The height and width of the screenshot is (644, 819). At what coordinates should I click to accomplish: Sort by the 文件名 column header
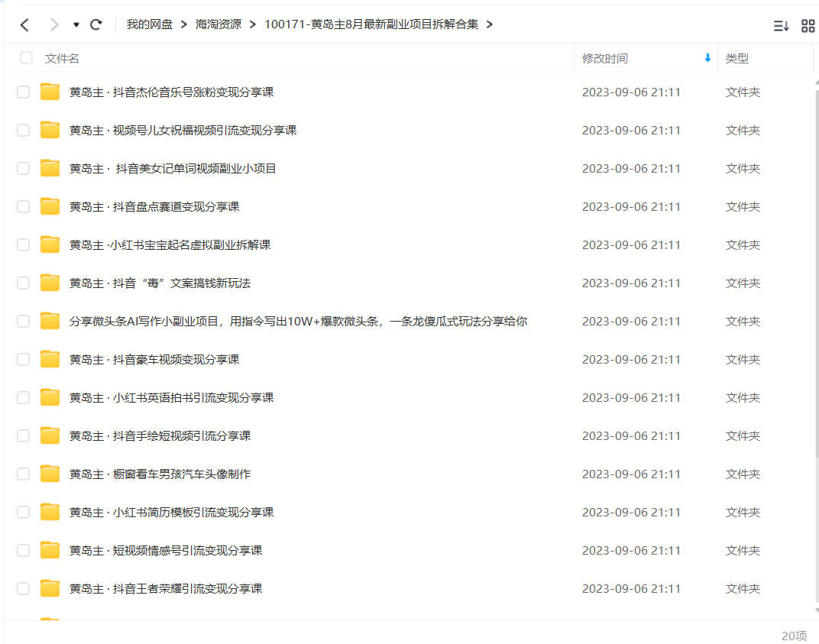tap(62, 59)
